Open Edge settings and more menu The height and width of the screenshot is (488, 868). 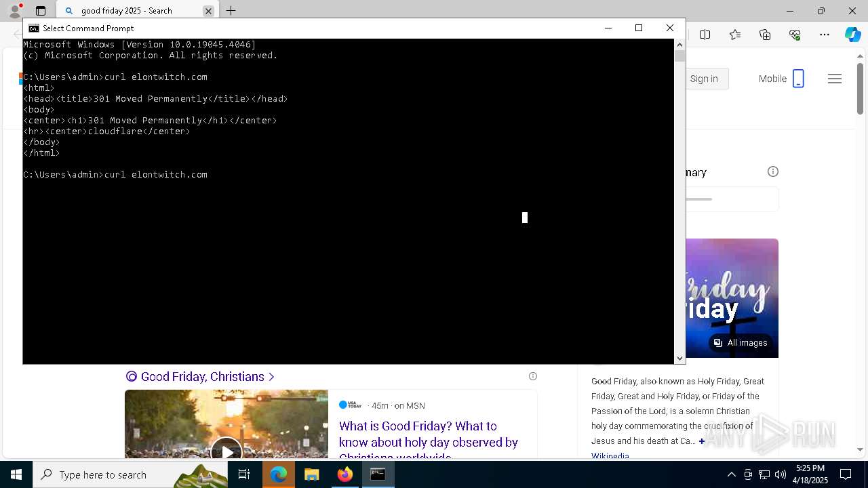point(825,35)
